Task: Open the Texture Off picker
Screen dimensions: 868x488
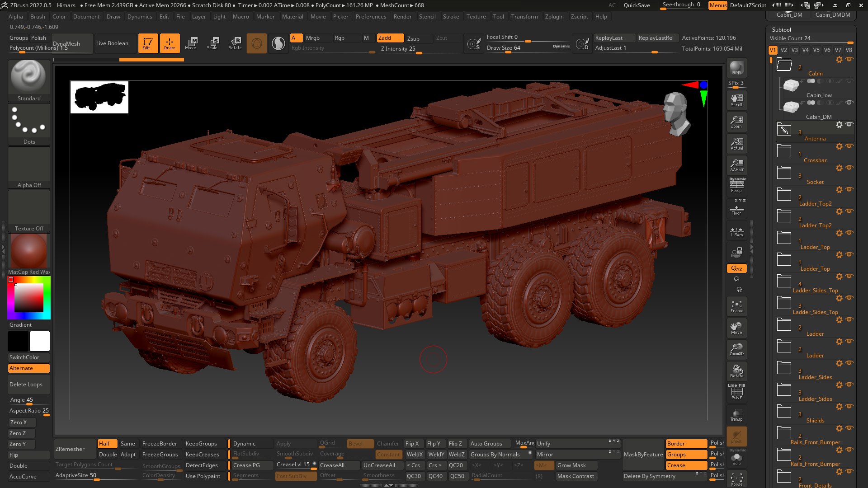Action: point(29,211)
